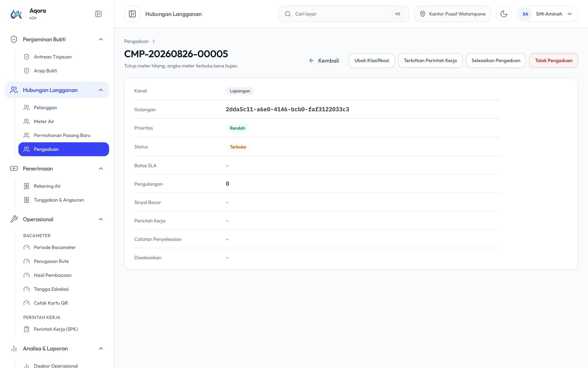Open Cetak Kartu QR menu item
This screenshot has height=368, width=588.
tap(63, 303)
